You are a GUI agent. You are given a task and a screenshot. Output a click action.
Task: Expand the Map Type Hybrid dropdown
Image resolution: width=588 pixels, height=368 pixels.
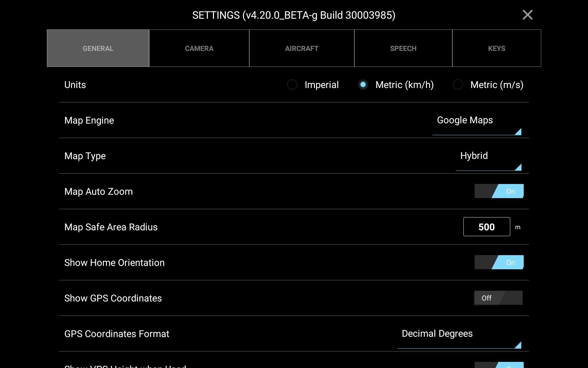tap(474, 156)
